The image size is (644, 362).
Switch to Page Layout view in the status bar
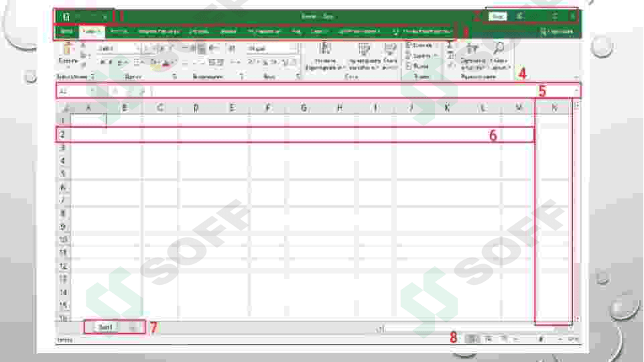click(489, 339)
